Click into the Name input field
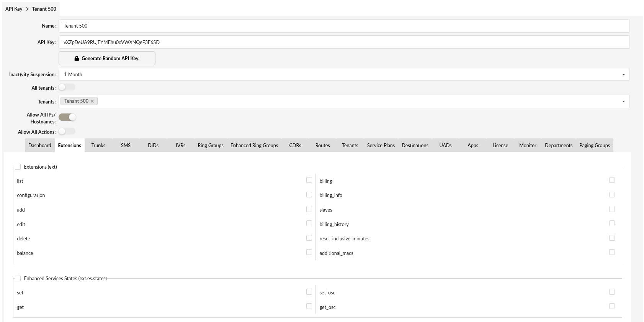The height and width of the screenshot is (322, 644). pos(343,26)
